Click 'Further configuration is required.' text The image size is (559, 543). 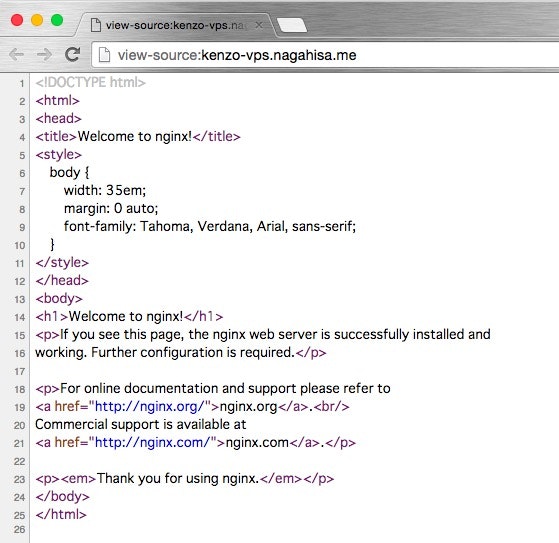tap(193, 353)
